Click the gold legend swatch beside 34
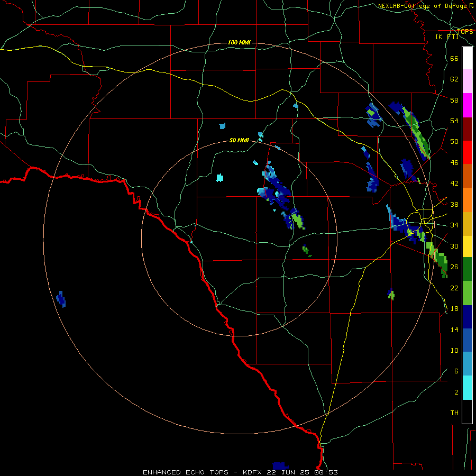The width and height of the screenshot is (476, 476). point(467,224)
